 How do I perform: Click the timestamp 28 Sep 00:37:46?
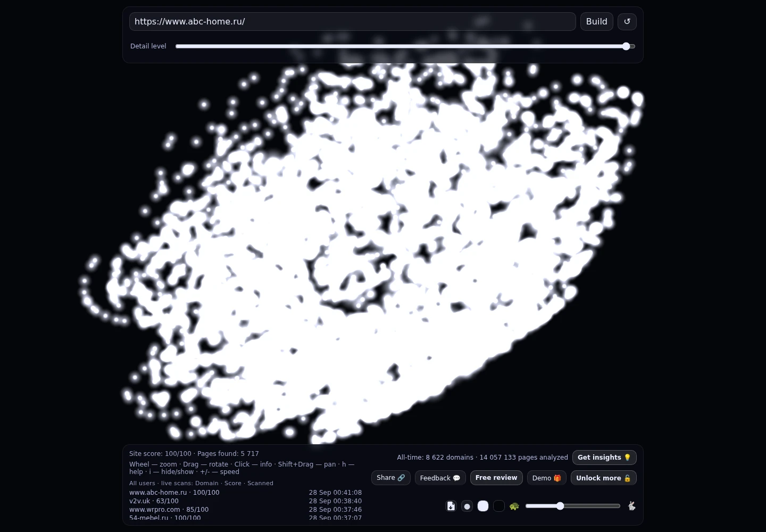(335, 510)
